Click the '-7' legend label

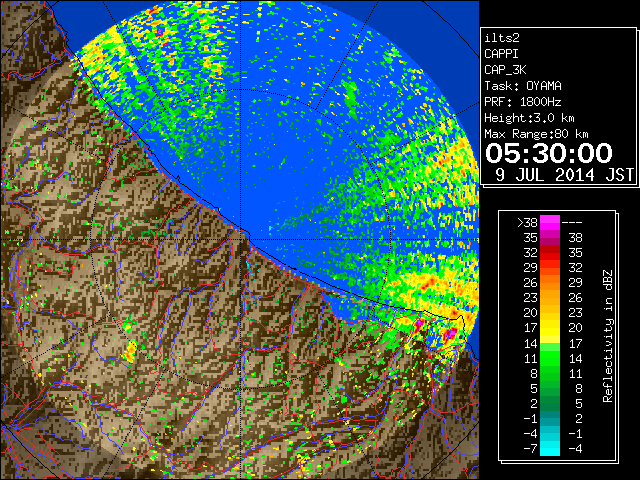coord(530,449)
